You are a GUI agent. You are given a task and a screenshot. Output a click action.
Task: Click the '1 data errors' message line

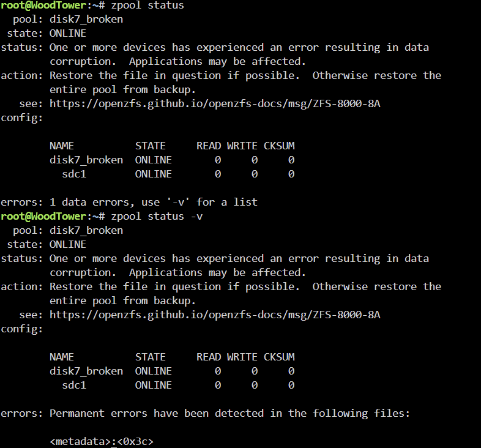click(129, 202)
